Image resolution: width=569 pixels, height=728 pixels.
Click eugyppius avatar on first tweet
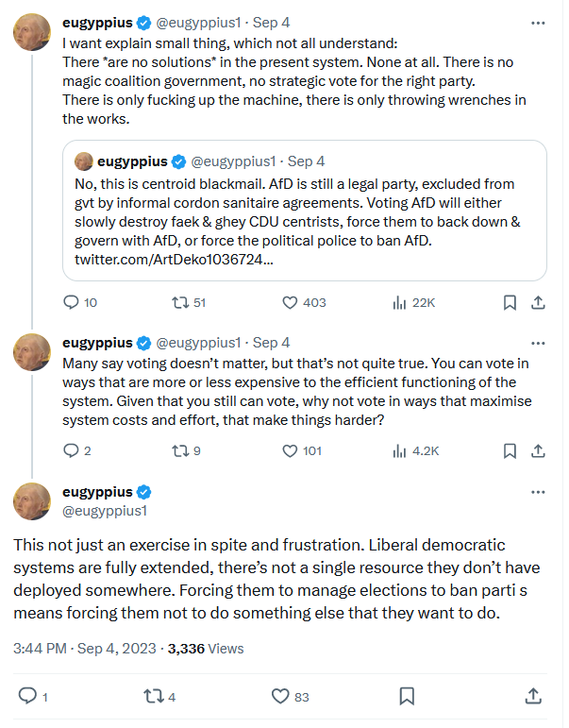click(32, 32)
